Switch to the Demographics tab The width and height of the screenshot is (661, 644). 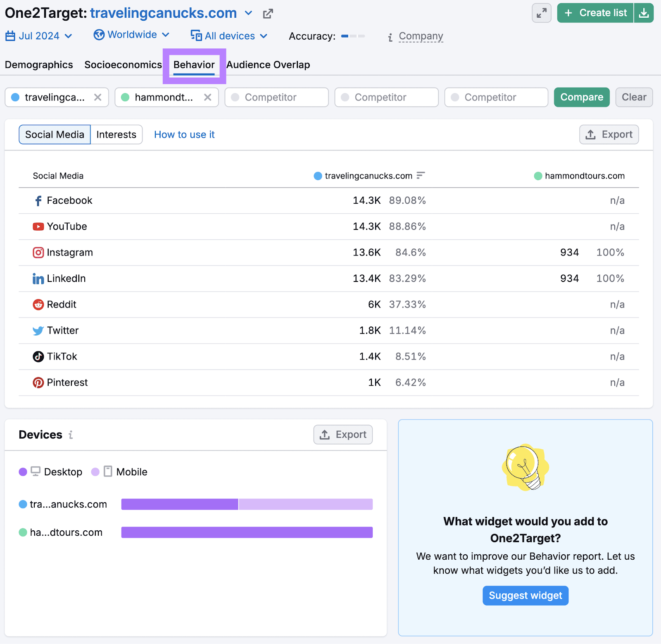click(39, 65)
